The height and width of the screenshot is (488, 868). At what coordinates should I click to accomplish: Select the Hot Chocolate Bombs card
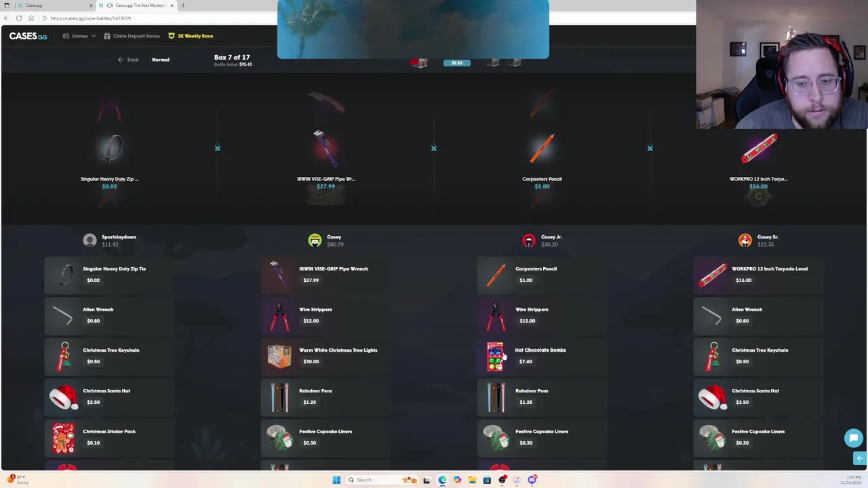542,356
